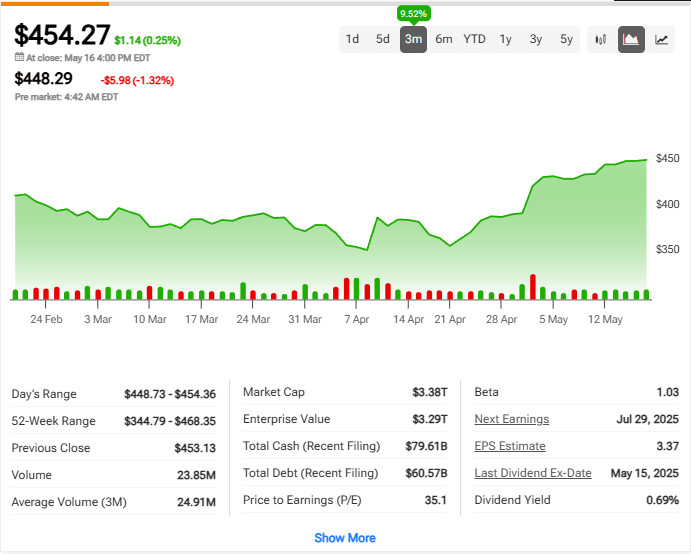Click the $450 price axis label

click(x=667, y=158)
